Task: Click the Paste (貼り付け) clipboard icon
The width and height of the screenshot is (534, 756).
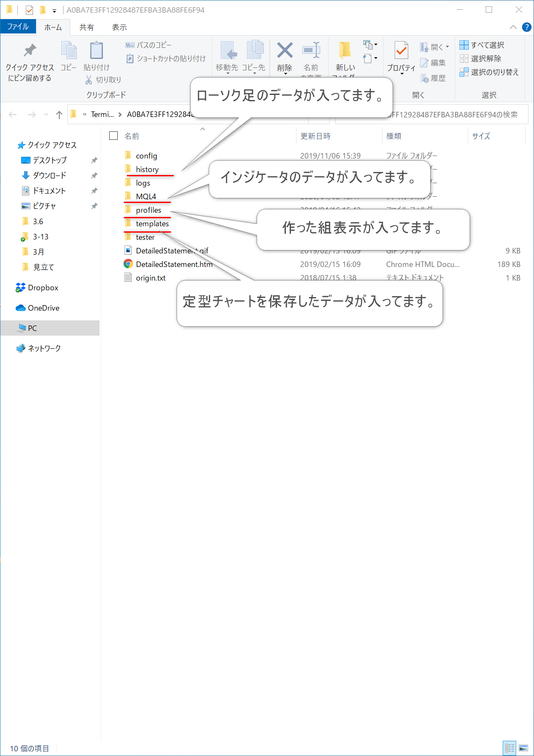Action: coord(97,52)
